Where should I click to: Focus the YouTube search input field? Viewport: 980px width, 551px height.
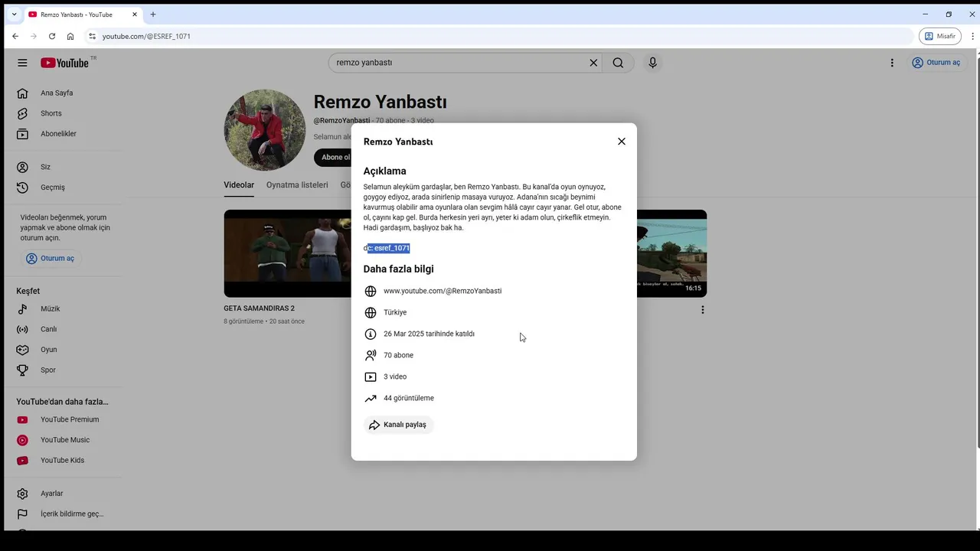point(459,63)
